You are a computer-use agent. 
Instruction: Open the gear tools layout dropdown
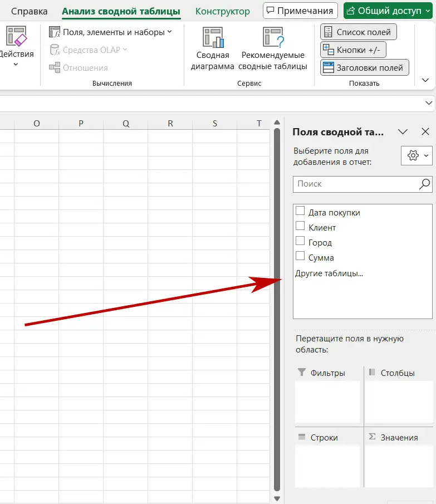(417, 155)
